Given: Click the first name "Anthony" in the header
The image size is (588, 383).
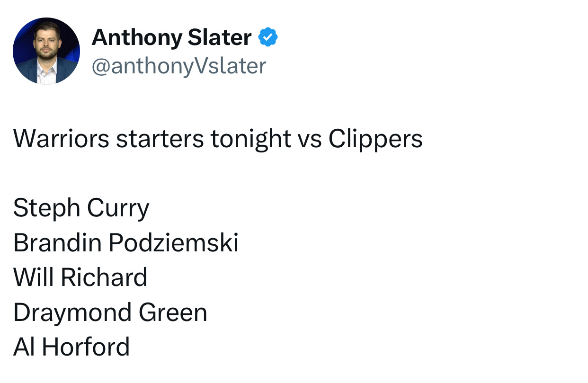Looking at the screenshot, I should coord(137,37).
